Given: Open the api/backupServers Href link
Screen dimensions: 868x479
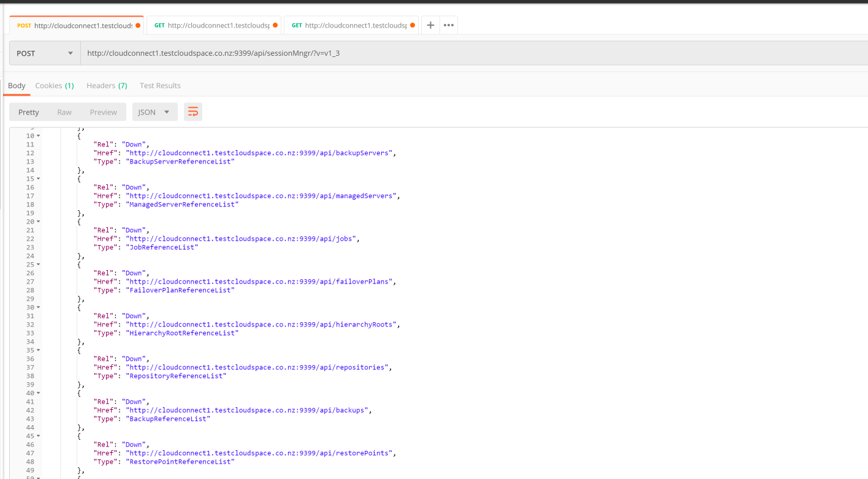Looking at the screenshot, I should pyautogui.click(x=259, y=153).
